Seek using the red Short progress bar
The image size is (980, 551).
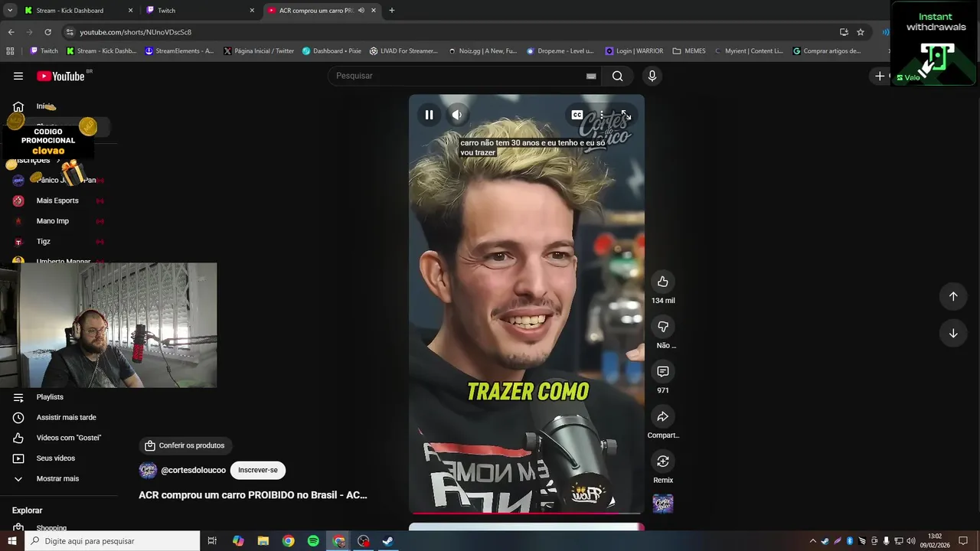pos(527,514)
